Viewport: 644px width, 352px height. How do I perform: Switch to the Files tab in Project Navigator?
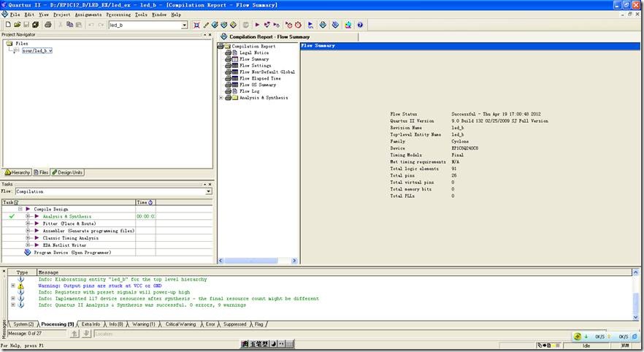click(41, 172)
